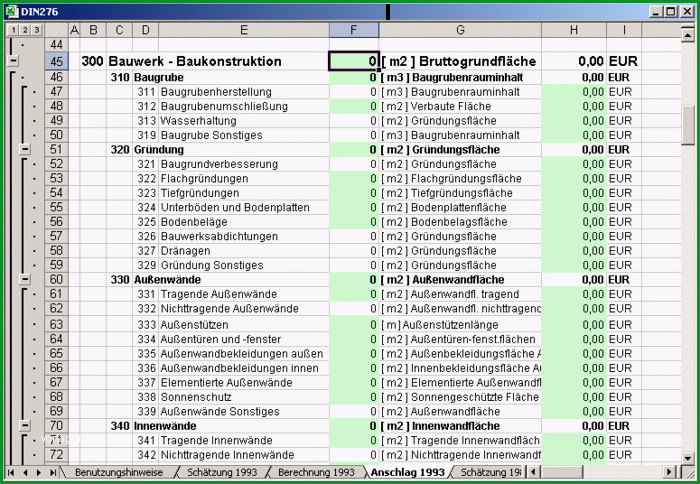This screenshot has height=484, width=700.
Task: Select row 70 header
Action: pos(56,426)
